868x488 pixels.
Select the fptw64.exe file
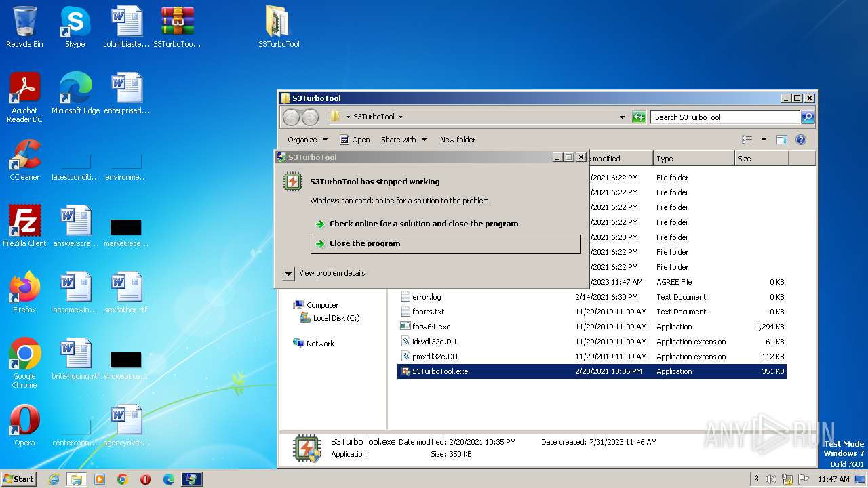pos(592,327)
